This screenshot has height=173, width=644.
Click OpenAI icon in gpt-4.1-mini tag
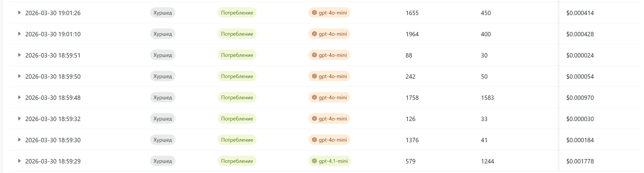coord(314,161)
